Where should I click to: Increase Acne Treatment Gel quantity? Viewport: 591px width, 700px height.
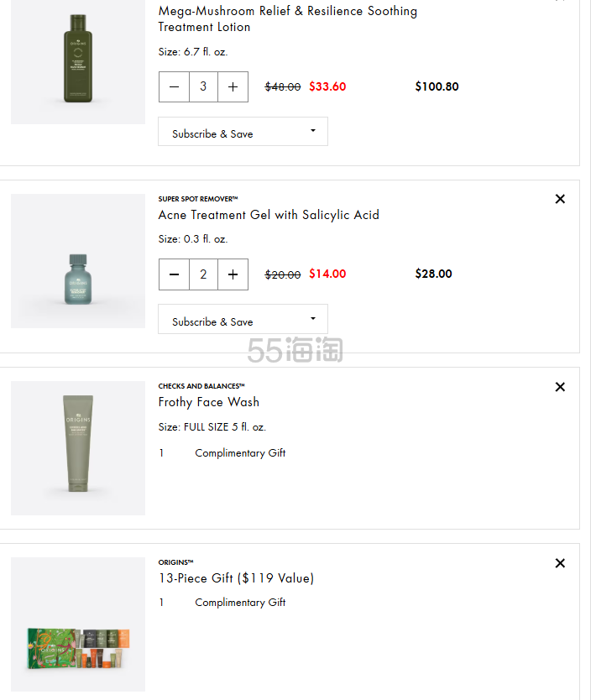tap(233, 274)
